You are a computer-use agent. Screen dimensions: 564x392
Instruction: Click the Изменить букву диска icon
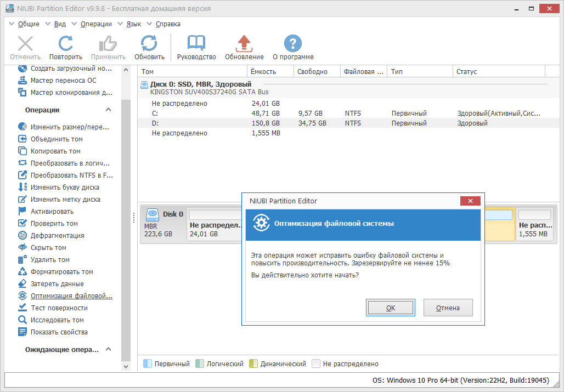coord(22,187)
